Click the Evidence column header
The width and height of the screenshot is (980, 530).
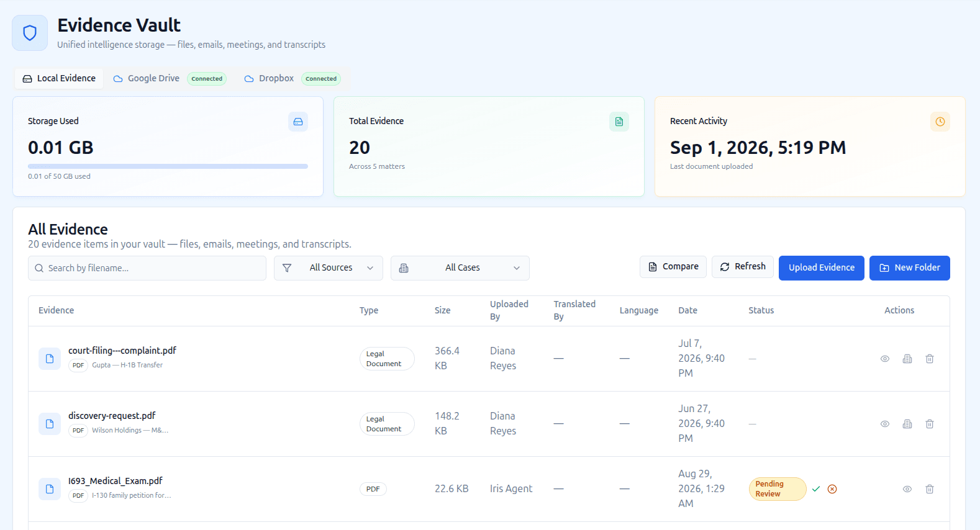pos(56,310)
